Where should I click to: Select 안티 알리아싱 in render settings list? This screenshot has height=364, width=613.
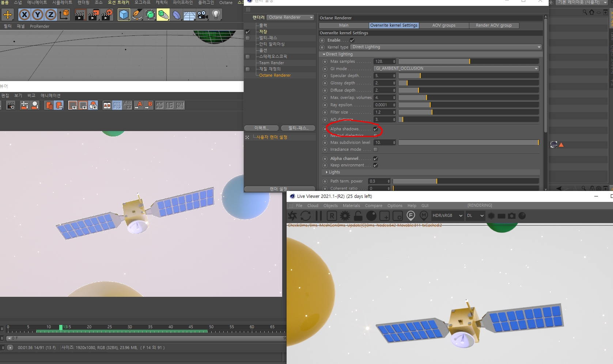tap(272, 44)
